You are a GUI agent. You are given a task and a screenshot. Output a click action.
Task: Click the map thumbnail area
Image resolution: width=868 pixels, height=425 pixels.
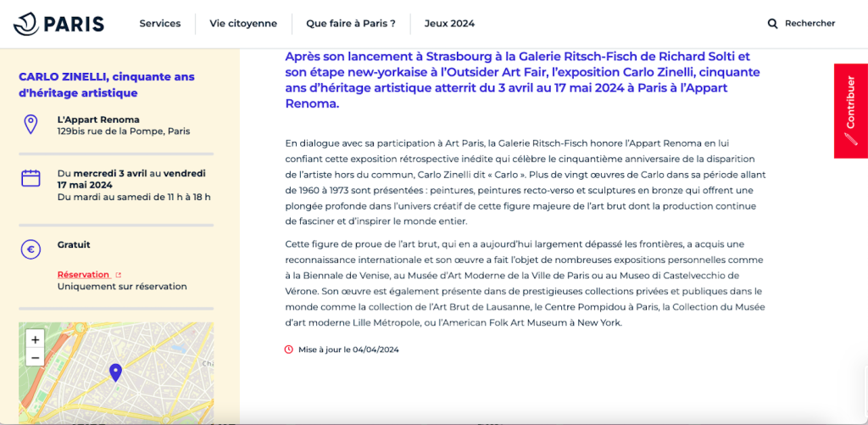pyautogui.click(x=116, y=373)
